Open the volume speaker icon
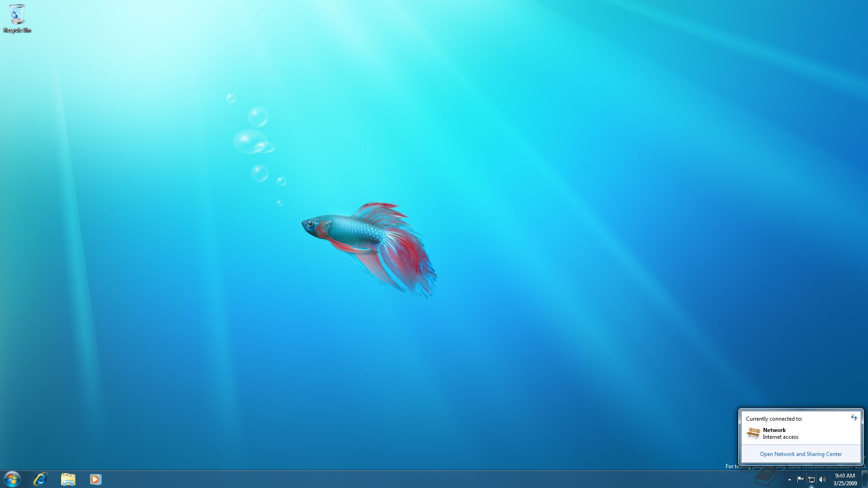Image resolution: width=868 pixels, height=488 pixels. [822, 479]
